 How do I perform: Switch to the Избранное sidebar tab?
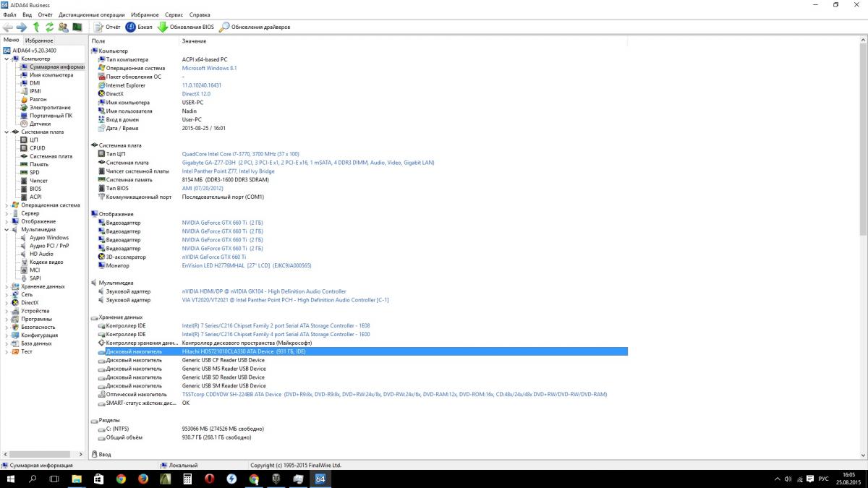39,40
